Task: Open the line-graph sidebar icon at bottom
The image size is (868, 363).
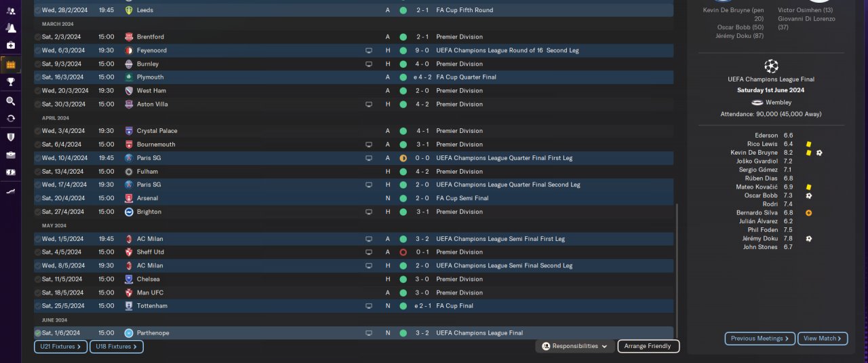Action: (x=10, y=191)
